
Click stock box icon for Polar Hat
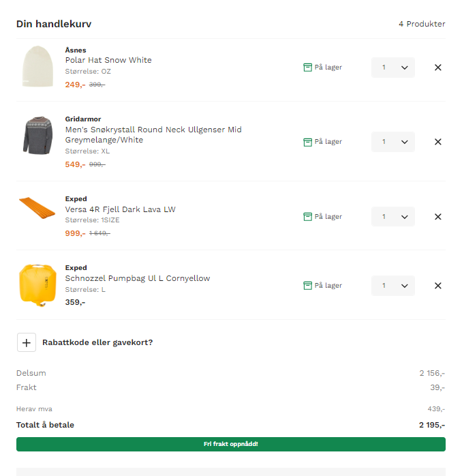point(307,68)
